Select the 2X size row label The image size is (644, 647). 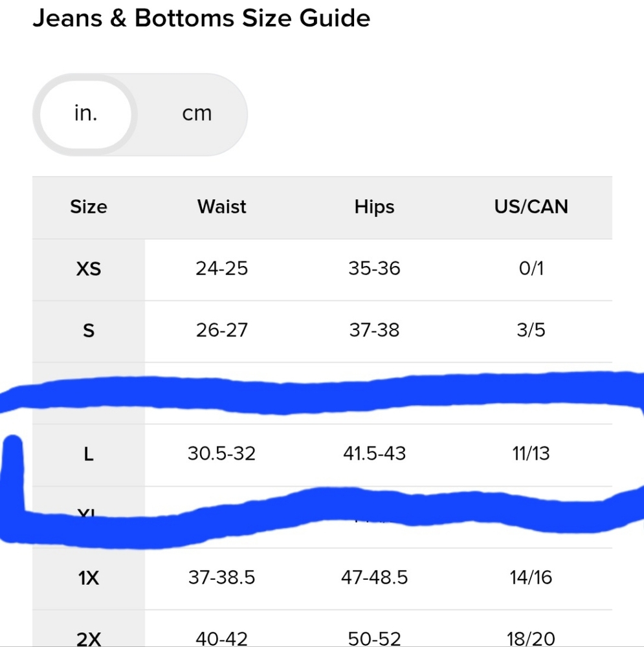89,639
